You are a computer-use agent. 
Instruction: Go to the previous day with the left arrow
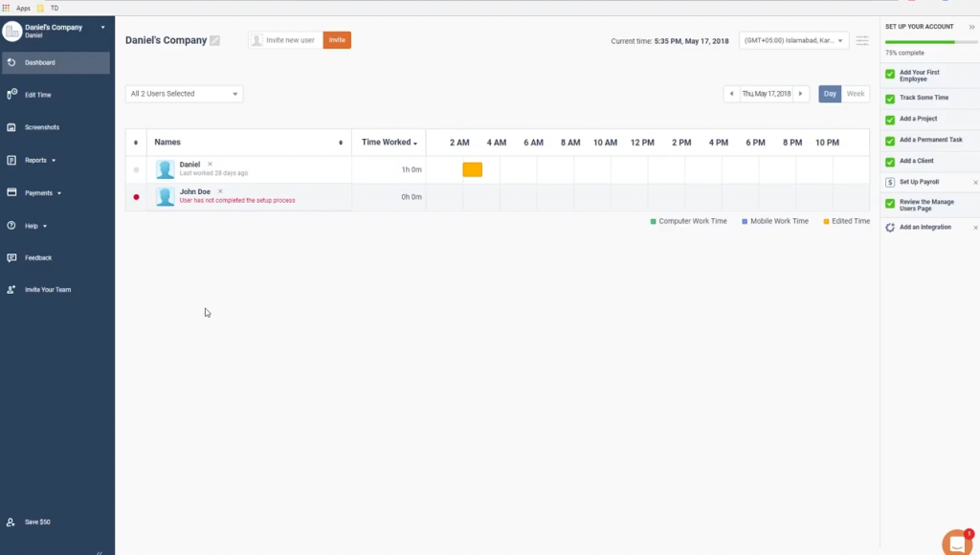(731, 94)
